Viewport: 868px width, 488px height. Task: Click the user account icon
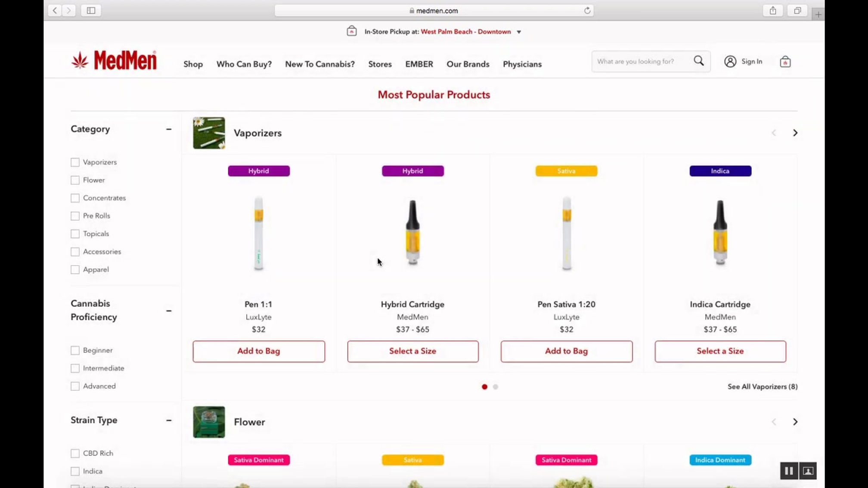[x=730, y=61]
